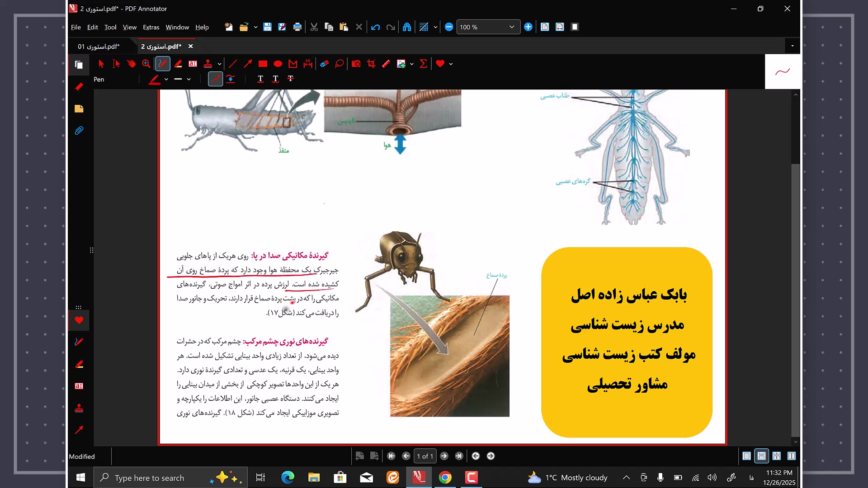This screenshot has width=868, height=488.
Task: Open Google Chrome from the taskbar
Action: tap(445, 478)
